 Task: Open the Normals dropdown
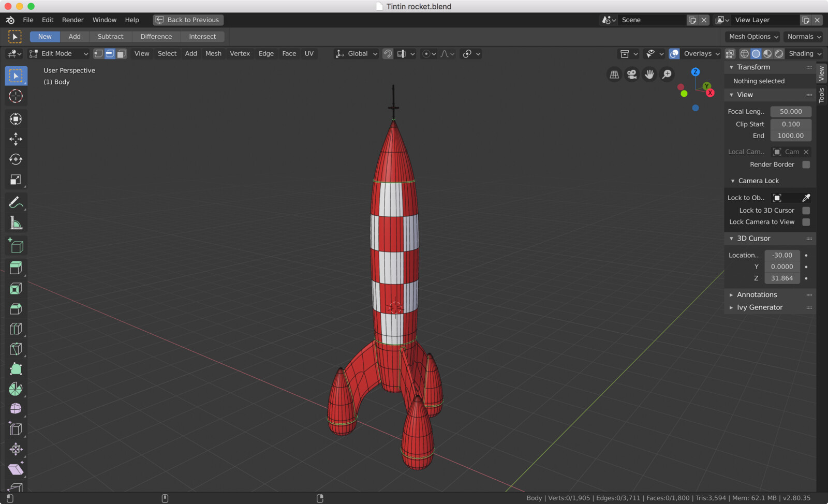[x=804, y=37]
